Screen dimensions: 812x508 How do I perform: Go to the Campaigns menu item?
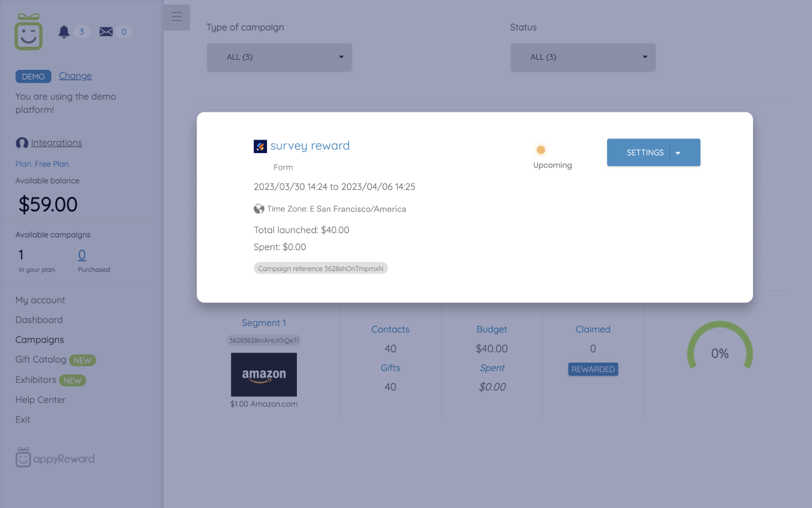(39, 340)
